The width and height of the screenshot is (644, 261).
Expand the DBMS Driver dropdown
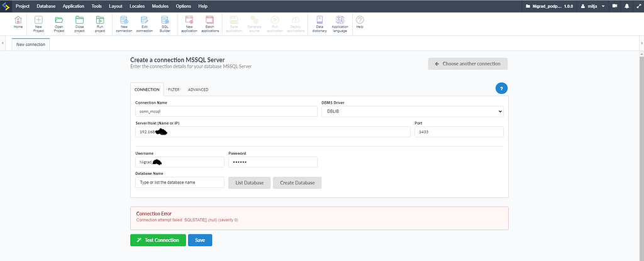tap(412, 111)
